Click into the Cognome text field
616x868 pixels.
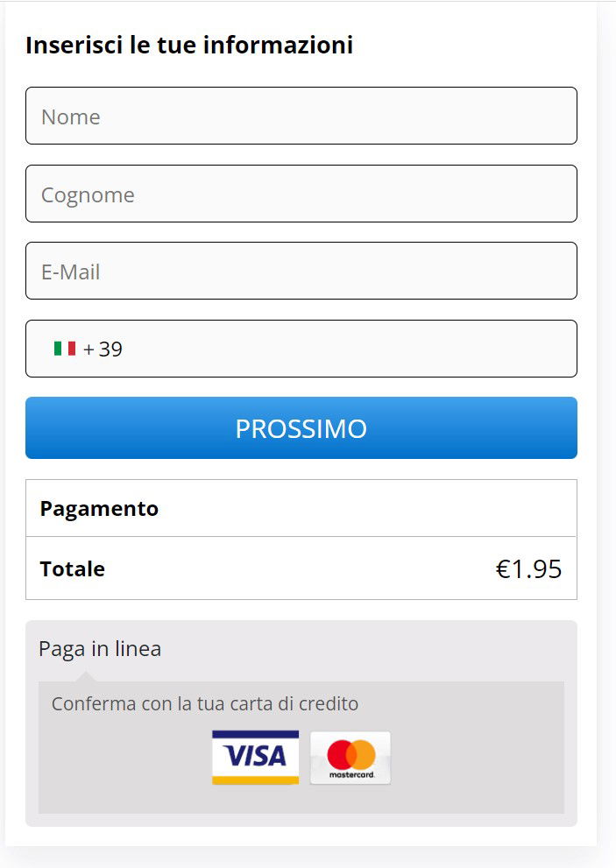(301, 194)
